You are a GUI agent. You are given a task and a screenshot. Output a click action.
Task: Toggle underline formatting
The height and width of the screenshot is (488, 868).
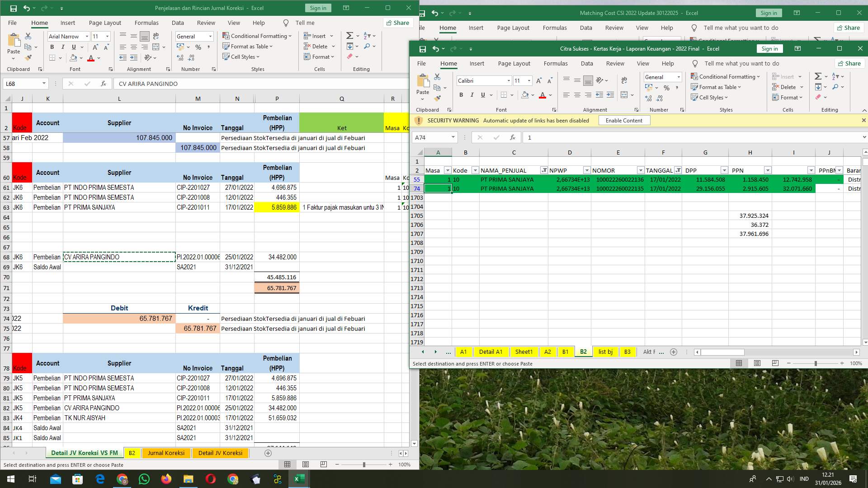[482, 95]
